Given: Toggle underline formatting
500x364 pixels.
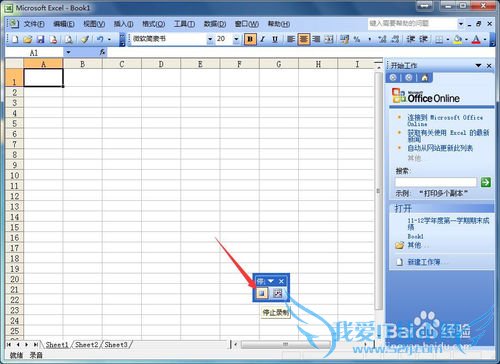Looking at the screenshot, I should [275, 39].
